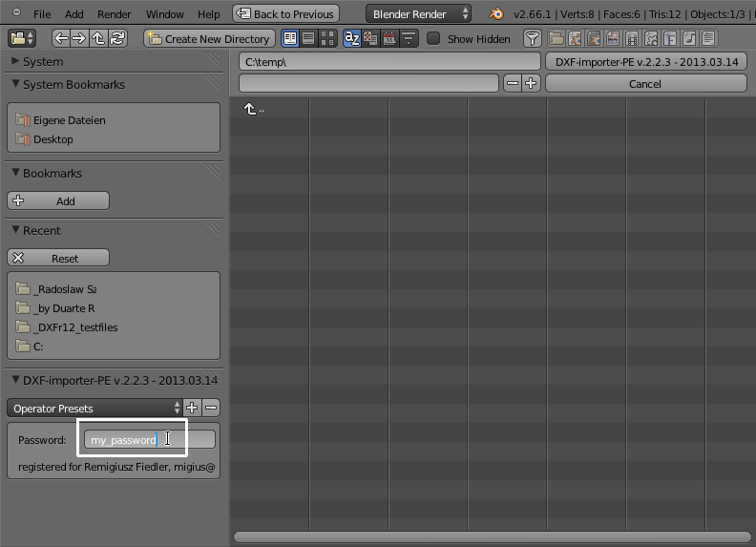Expand the System panel

[x=15, y=61]
